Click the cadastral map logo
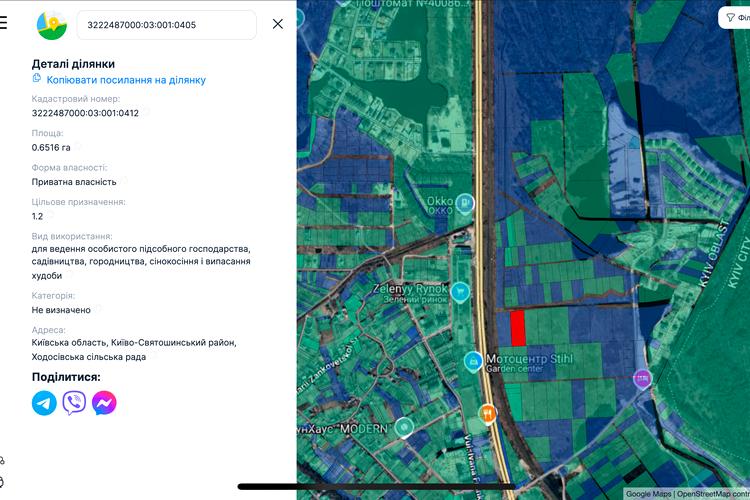Image resolution: width=750 pixels, height=500 pixels. tap(52, 25)
